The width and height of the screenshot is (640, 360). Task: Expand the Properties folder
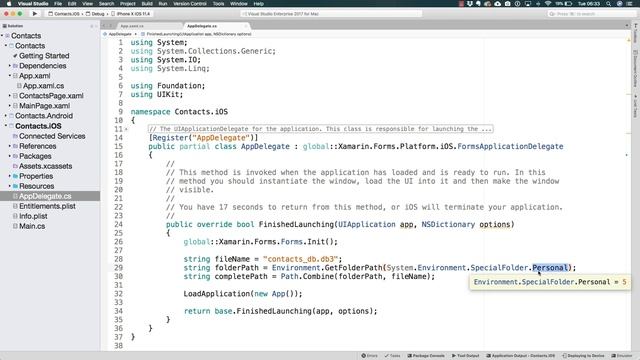(10, 176)
